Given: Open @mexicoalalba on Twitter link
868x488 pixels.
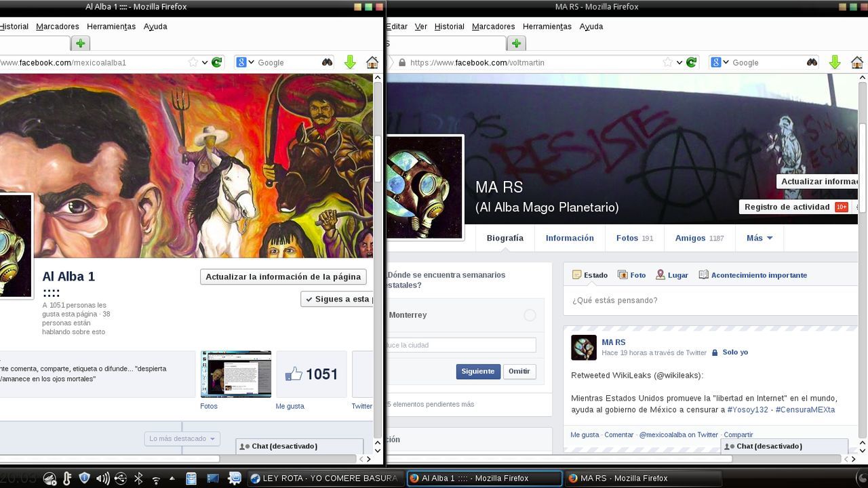Looking at the screenshot, I should pyautogui.click(x=678, y=435).
